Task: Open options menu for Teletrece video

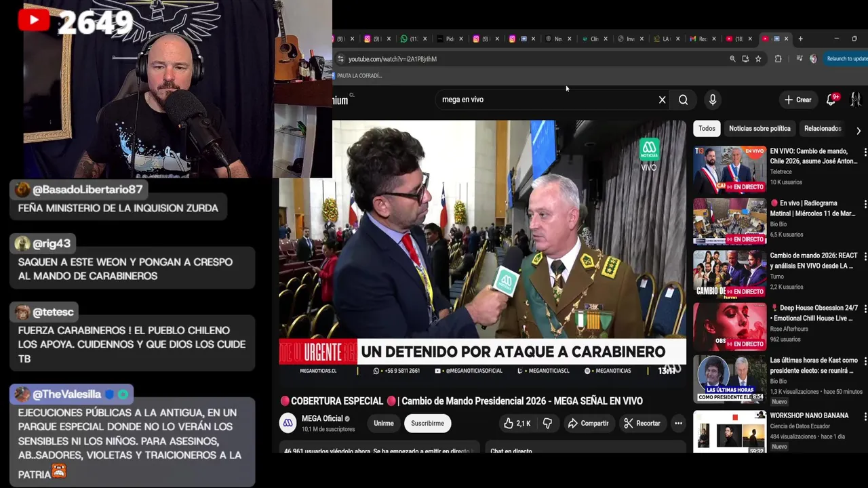Action: 865,152
